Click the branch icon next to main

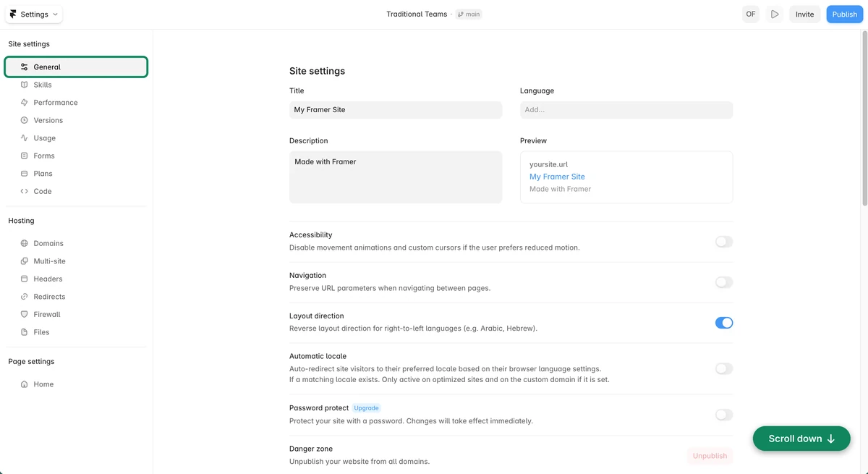(x=461, y=14)
